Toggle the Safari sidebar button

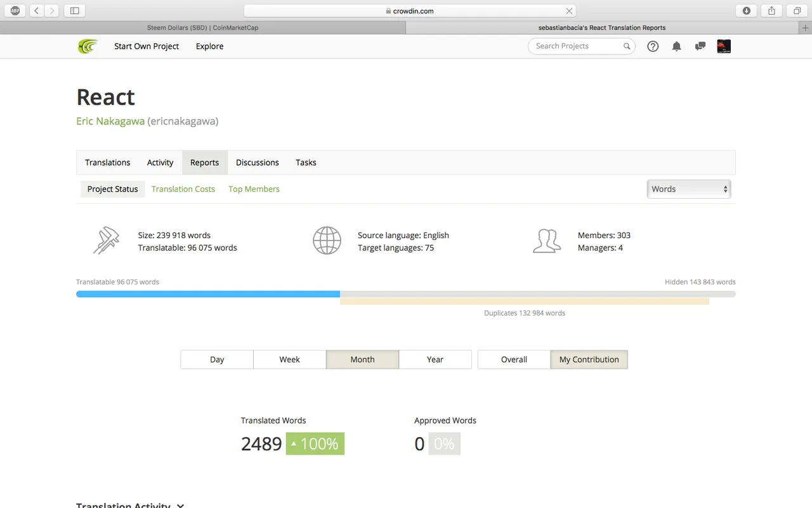pyautogui.click(x=75, y=11)
